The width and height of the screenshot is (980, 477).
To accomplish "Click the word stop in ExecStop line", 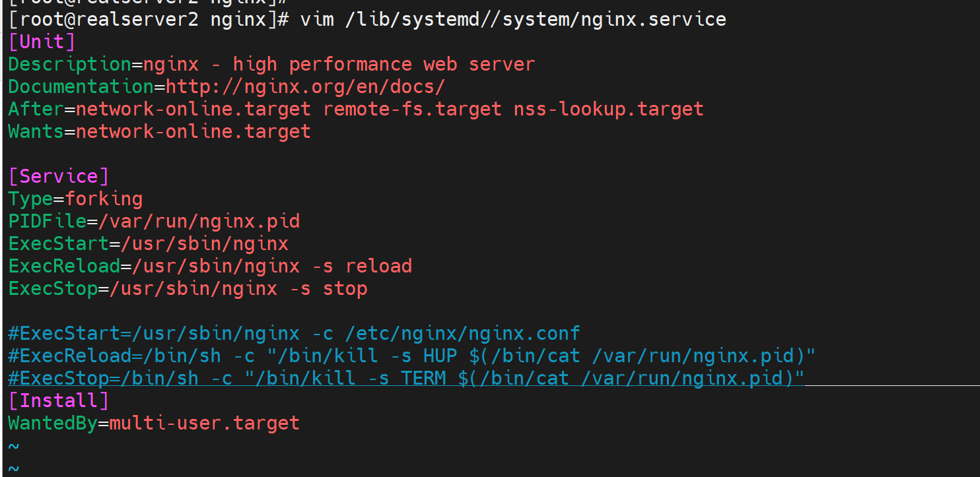I will pos(345,288).
